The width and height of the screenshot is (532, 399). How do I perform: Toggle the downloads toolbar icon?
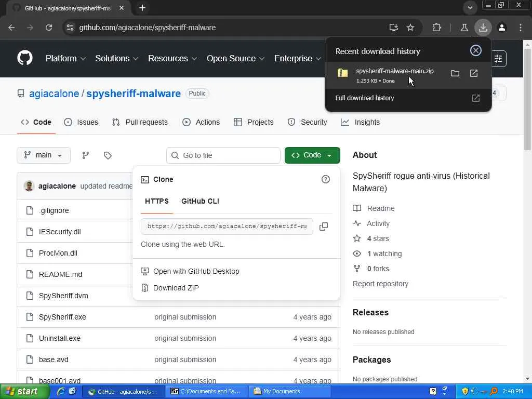[x=483, y=28]
